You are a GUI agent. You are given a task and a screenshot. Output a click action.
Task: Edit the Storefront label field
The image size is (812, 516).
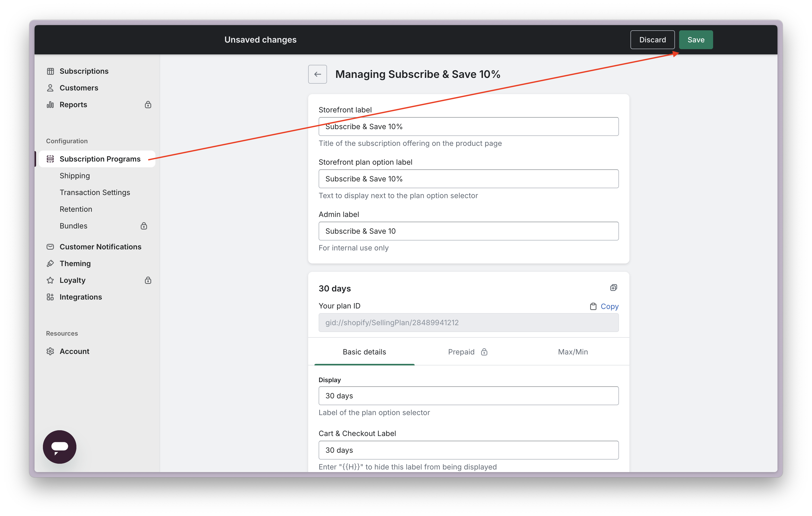pos(468,127)
